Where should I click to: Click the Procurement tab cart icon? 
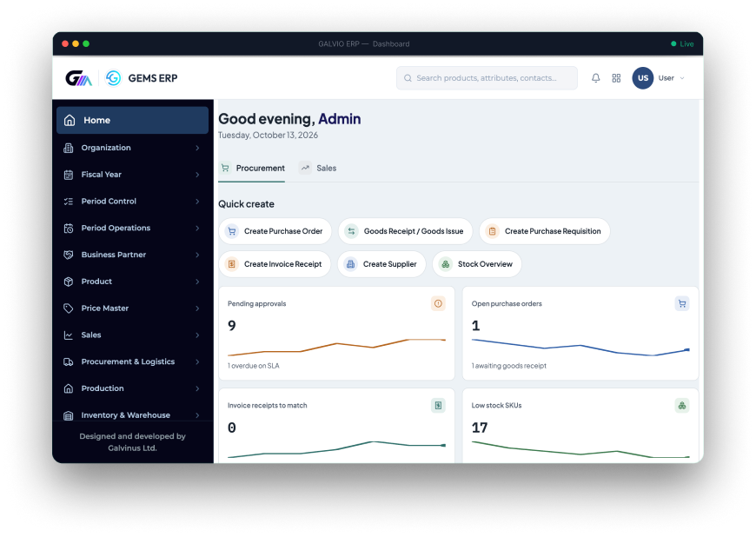225,168
